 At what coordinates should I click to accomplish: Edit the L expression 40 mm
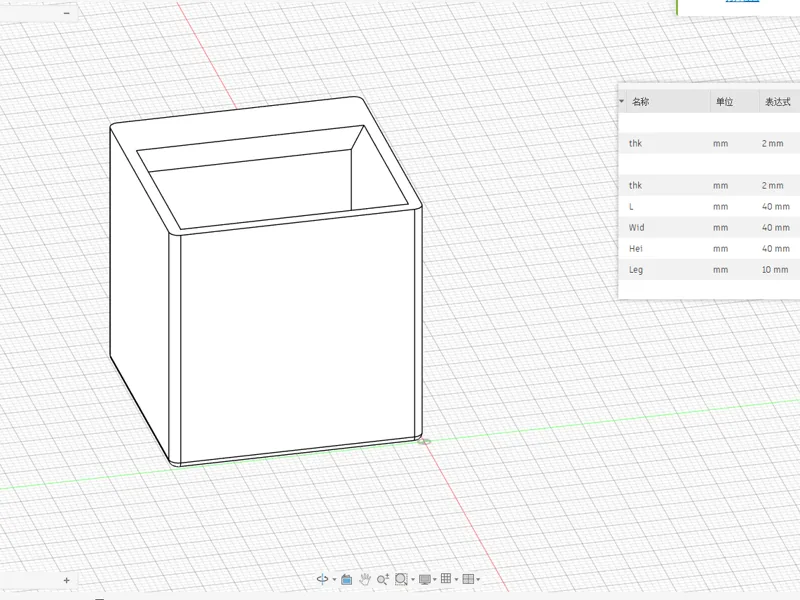[776, 207]
